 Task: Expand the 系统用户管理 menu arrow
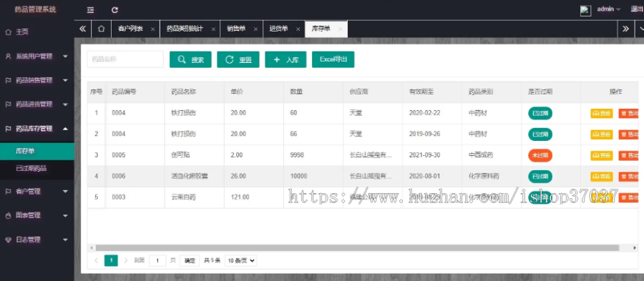pyautogui.click(x=66, y=56)
